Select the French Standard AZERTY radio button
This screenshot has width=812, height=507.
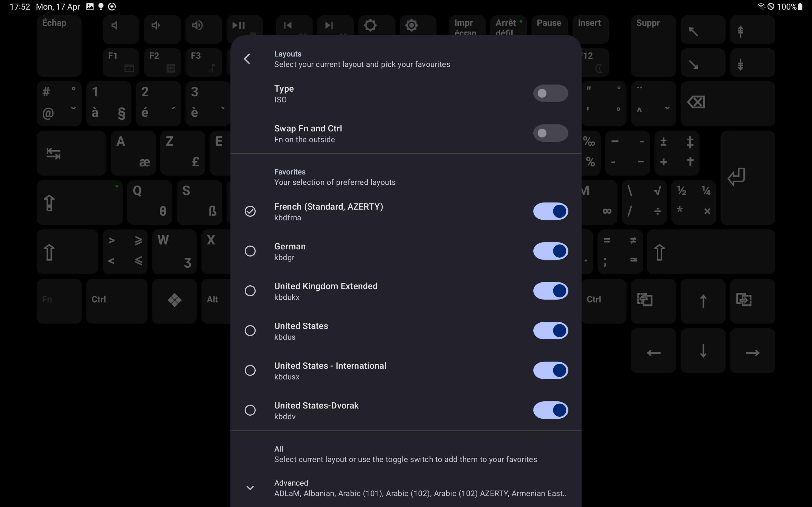(250, 211)
